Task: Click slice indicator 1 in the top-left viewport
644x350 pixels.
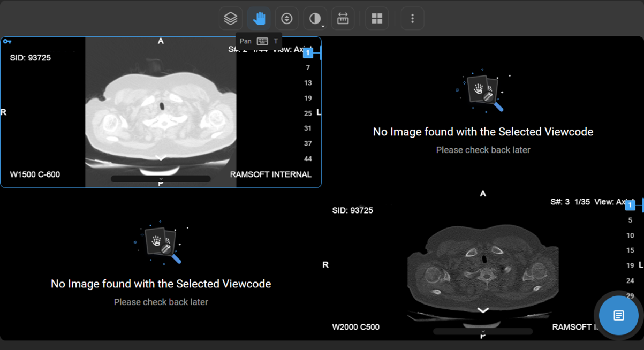Action: coord(308,53)
